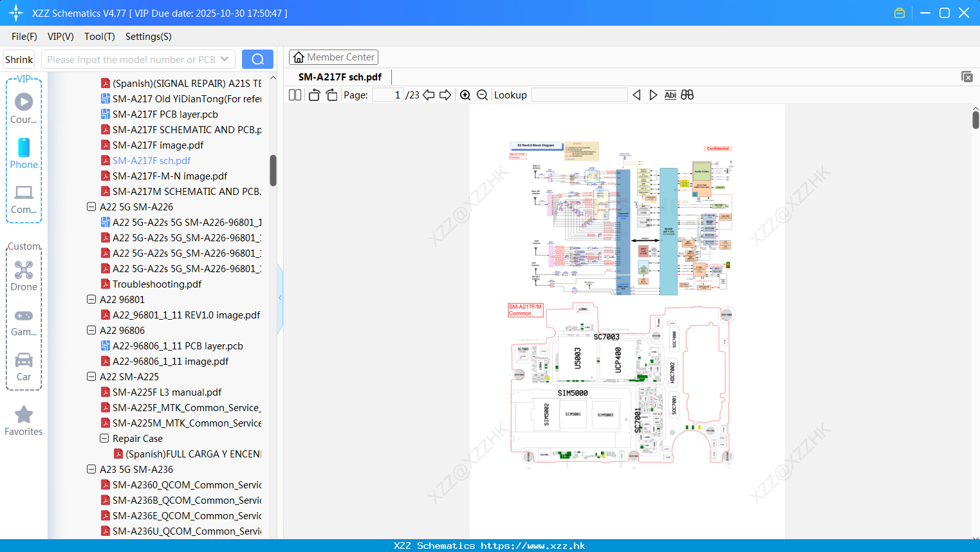Rotate page clockwise
Screen dimensions: 980x552
pos(332,95)
